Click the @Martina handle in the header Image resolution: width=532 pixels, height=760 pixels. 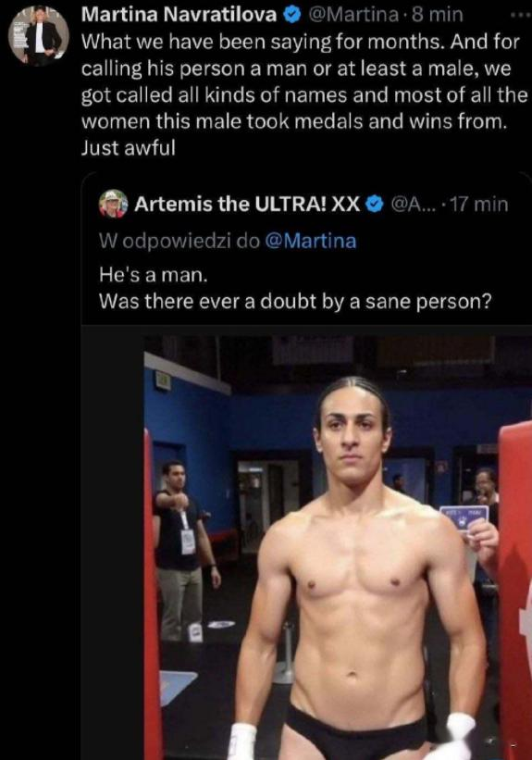tap(353, 15)
